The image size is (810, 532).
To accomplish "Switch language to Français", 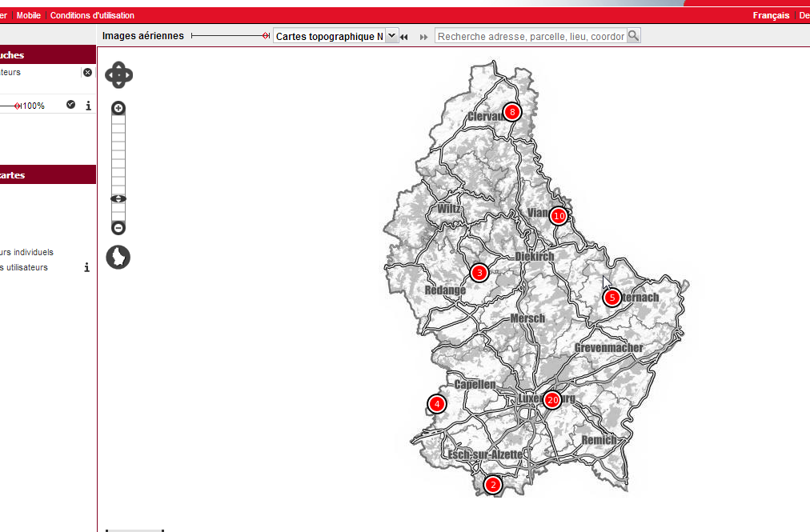I will pyautogui.click(x=771, y=15).
